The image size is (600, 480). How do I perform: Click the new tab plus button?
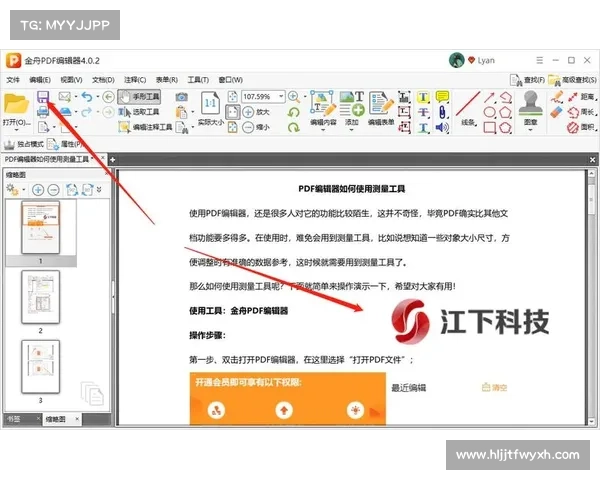(112, 159)
